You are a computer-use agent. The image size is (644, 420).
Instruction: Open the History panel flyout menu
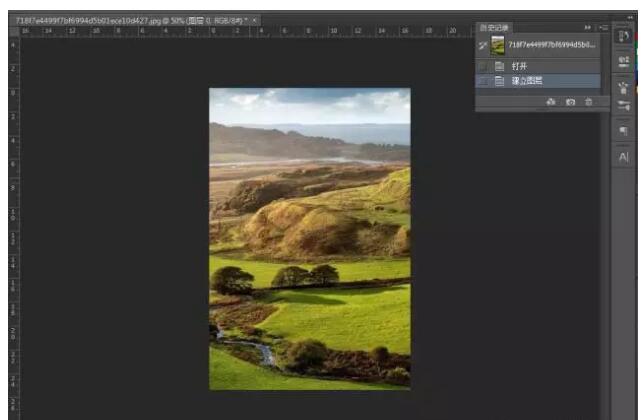[603, 27]
